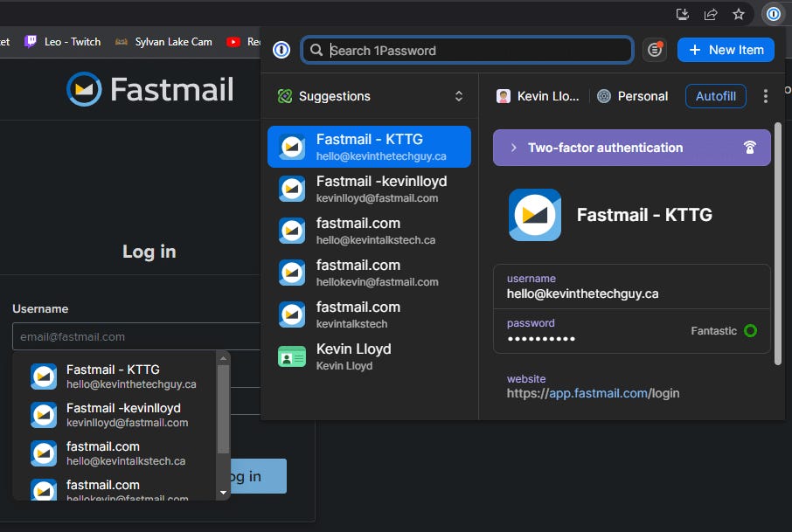Expand the Two-factor authentication banner
The image size is (792, 532).
coord(631,148)
